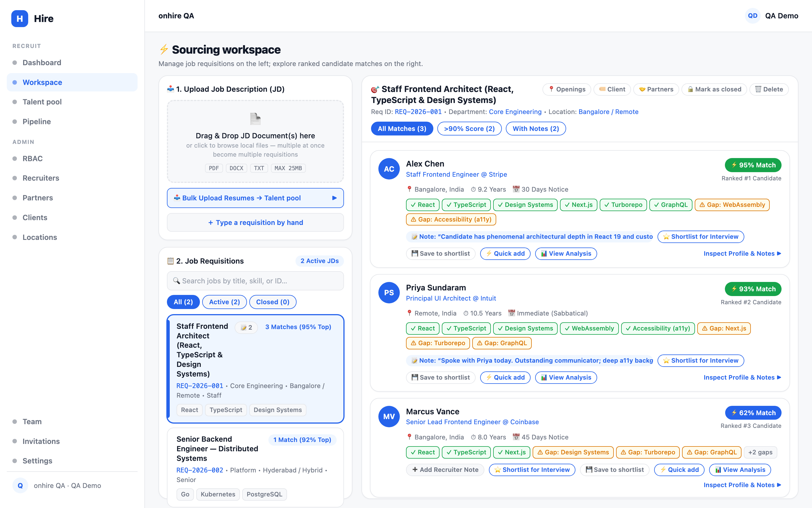Screen dimensions: 812x508
Task: Click the Q avatar at sidebar bottom
Action: coord(20,485)
